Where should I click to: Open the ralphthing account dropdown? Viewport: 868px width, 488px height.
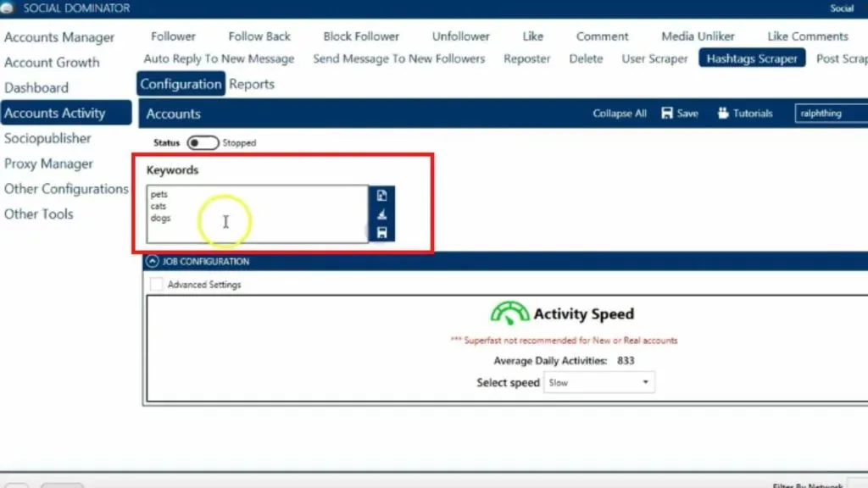pos(831,114)
